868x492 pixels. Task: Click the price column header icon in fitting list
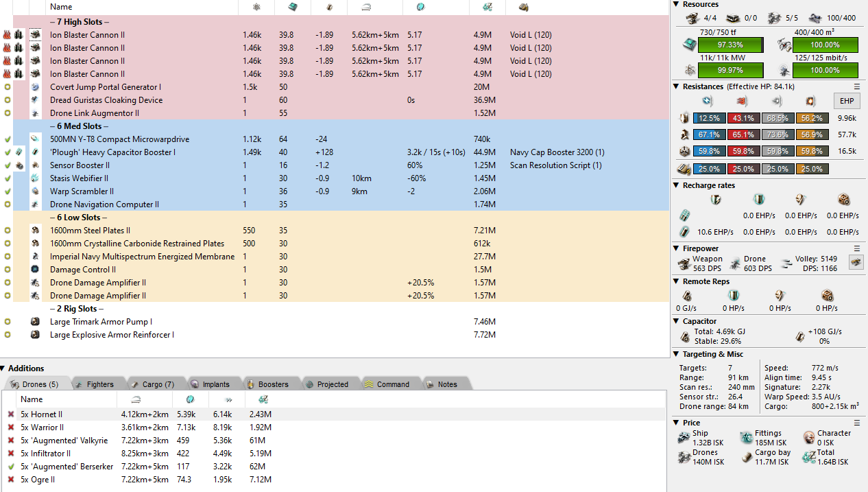(x=487, y=7)
